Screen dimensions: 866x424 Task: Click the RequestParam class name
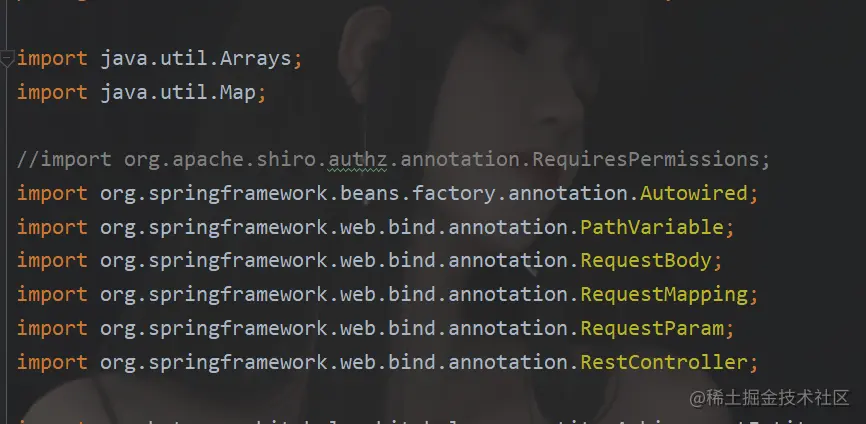[652, 328]
